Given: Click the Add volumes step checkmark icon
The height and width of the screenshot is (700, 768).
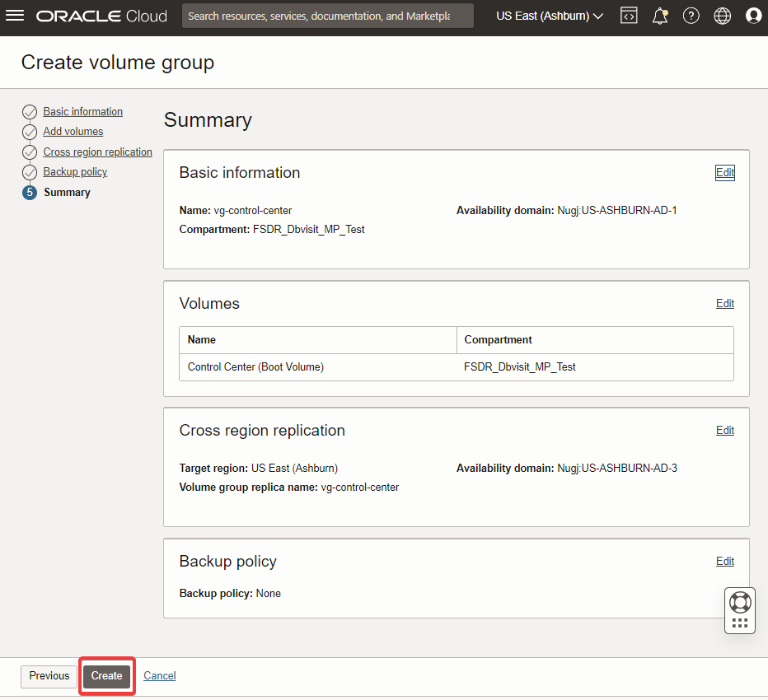Looking at the screenshot, I should (x=30, y=132).
